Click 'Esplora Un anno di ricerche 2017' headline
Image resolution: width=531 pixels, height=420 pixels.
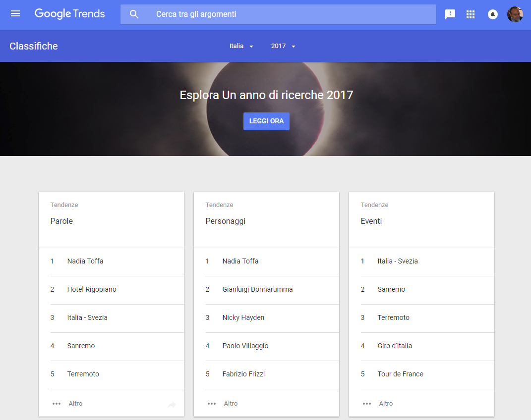click(266, 95)
